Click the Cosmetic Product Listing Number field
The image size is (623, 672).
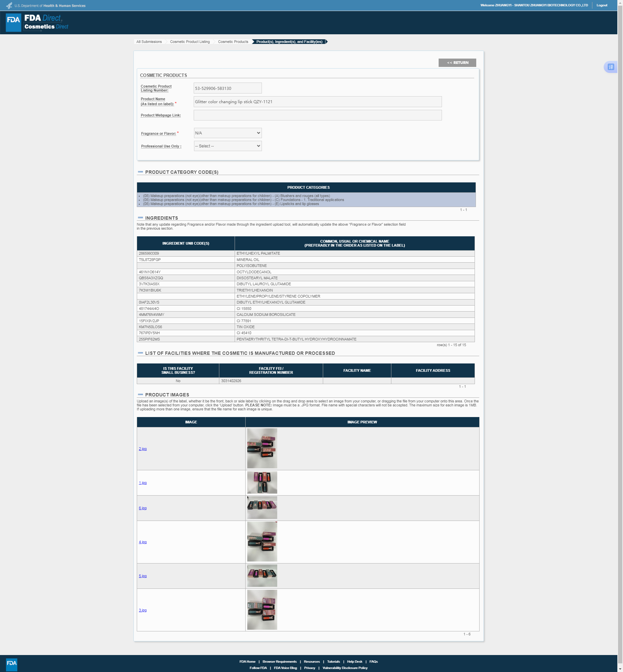click(x=228, y=88)
